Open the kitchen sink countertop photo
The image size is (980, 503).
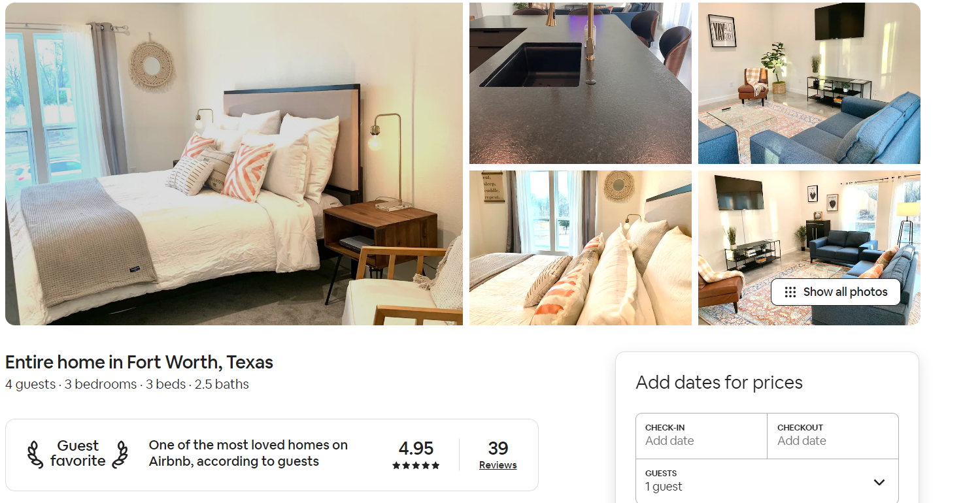point(581,83)
